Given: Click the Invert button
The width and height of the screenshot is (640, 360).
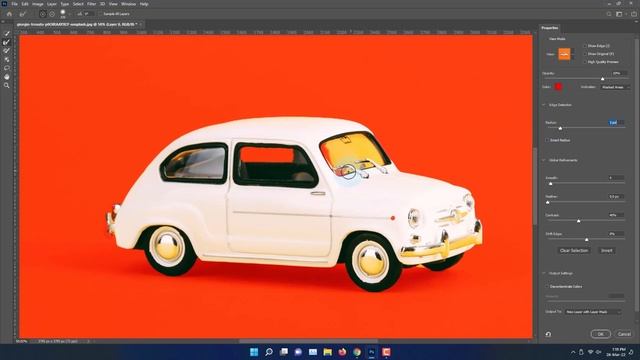Looking at the screenshot, I should tap(607, 251).
